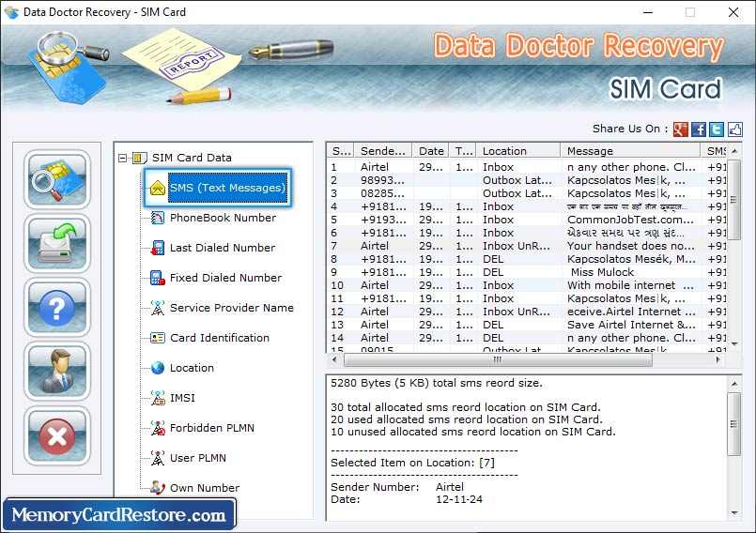Viewport: 756px width, 533px height.
Task: Select PhoneBook Number tree item
Action: point(223,218)
